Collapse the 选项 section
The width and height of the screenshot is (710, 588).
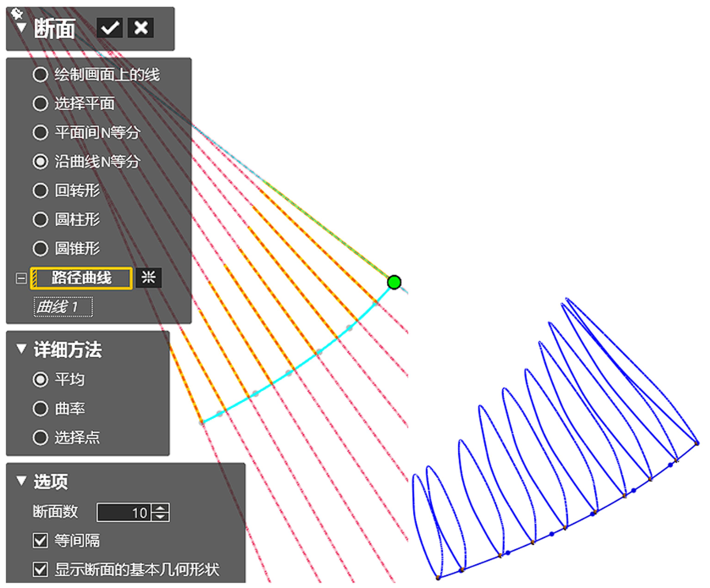21,481
